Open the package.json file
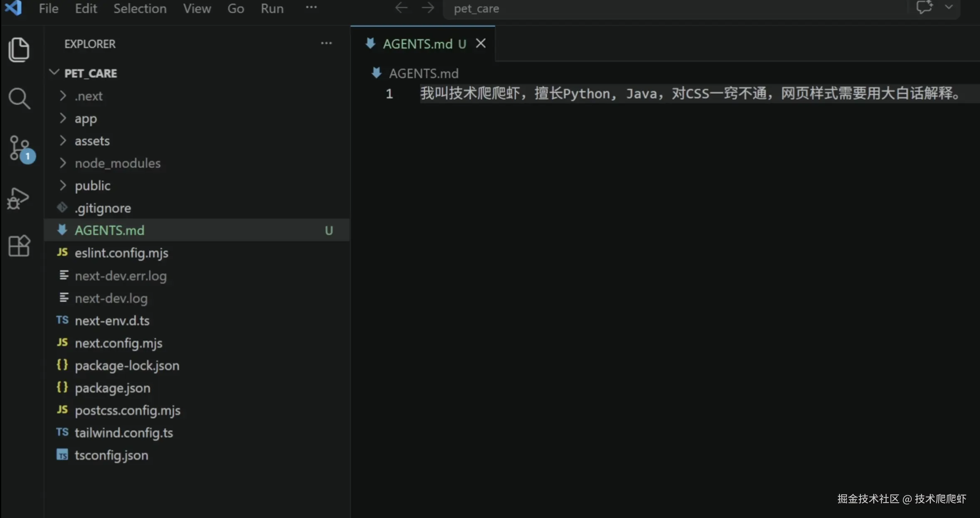The width and height of the screenshot is (980, 518). (112, 388)
